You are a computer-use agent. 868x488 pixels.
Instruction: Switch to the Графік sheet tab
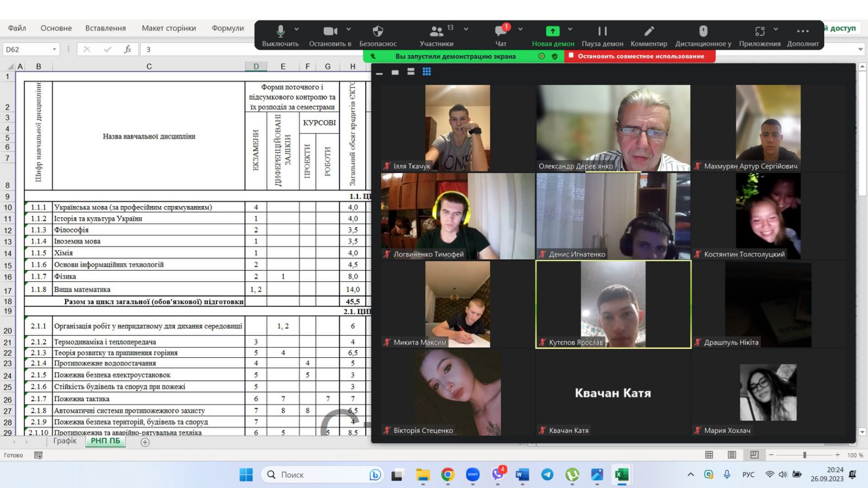(x=65, y=441)
